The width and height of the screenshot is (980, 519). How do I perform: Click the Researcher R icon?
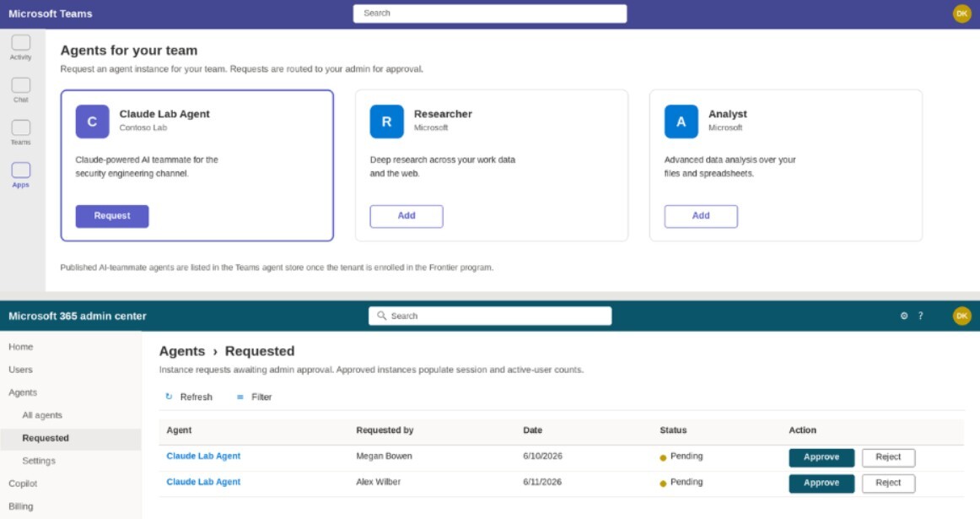click(x=386, y=122)
